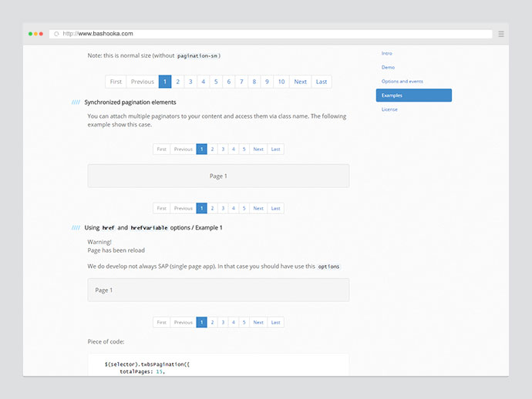
Task: Click the 'Piece of code:' label
Action: 106,342
